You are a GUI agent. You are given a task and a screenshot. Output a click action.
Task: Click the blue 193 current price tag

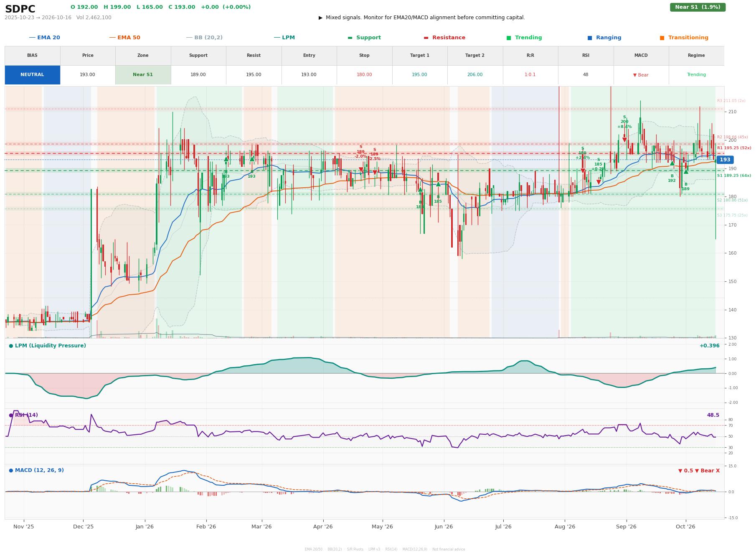tap(725, 160)
